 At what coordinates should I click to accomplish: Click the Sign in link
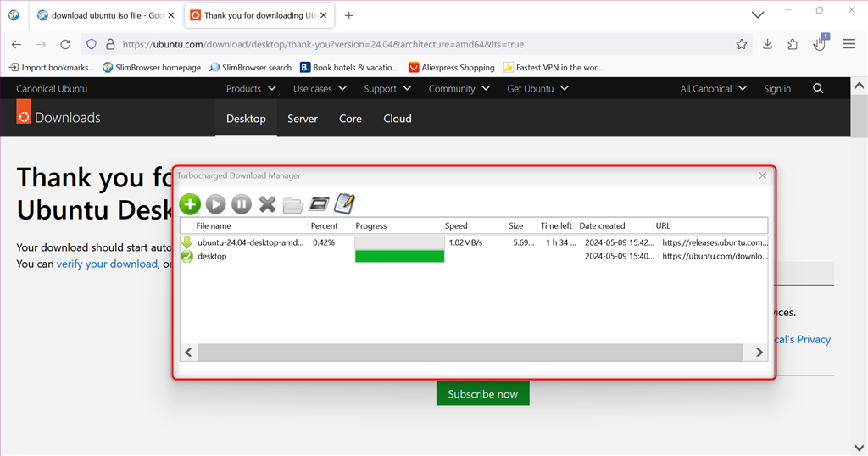click(x=777, y=88)
